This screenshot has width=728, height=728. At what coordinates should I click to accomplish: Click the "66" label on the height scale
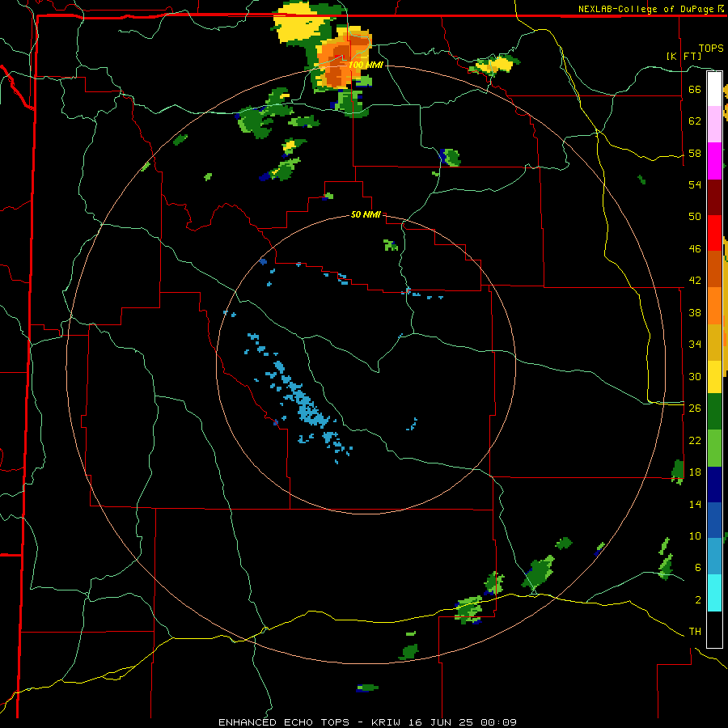695,89
